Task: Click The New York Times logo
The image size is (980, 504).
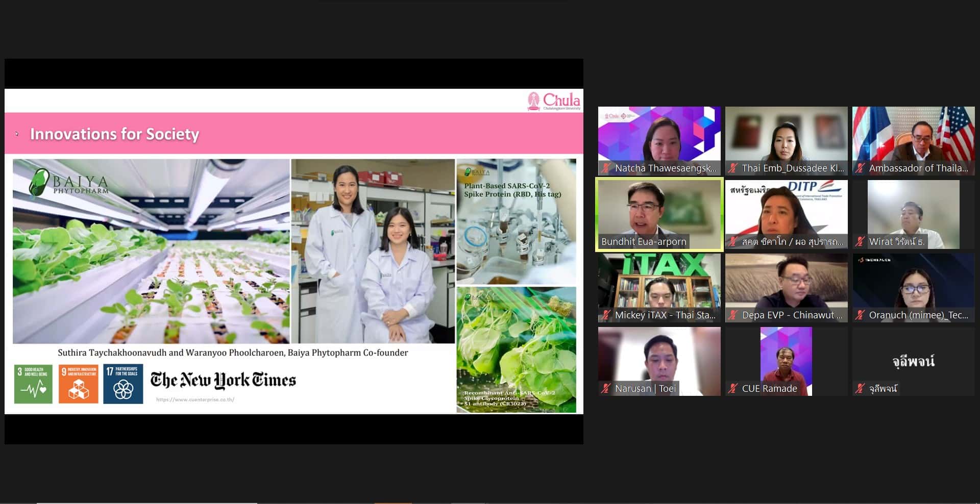Action: 223,380
